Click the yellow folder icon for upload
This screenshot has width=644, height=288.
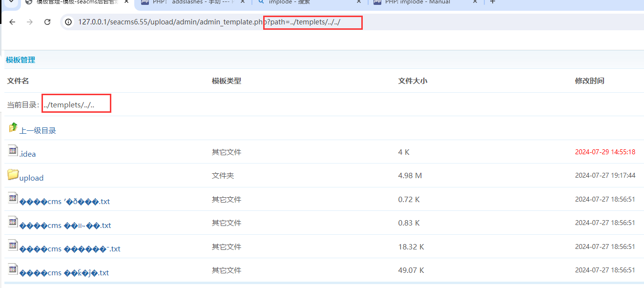[x=13, y=174]
